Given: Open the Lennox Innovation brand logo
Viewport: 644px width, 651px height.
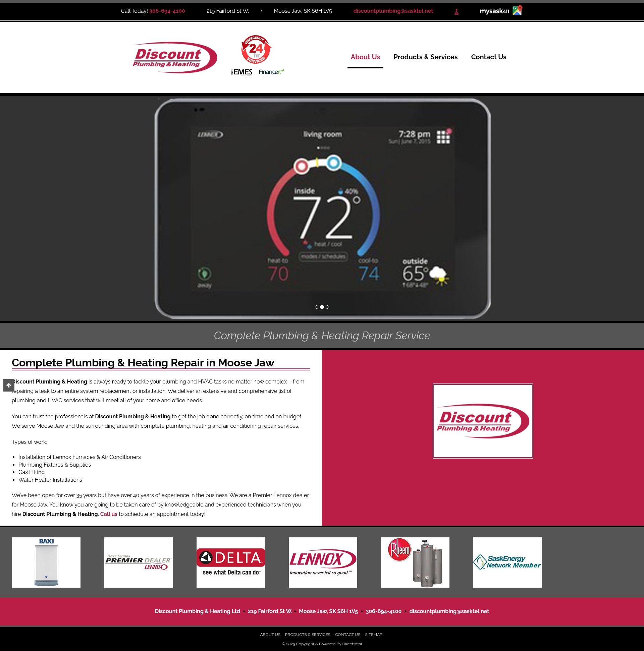Looking at the screenshot, I should coord(323,563).
